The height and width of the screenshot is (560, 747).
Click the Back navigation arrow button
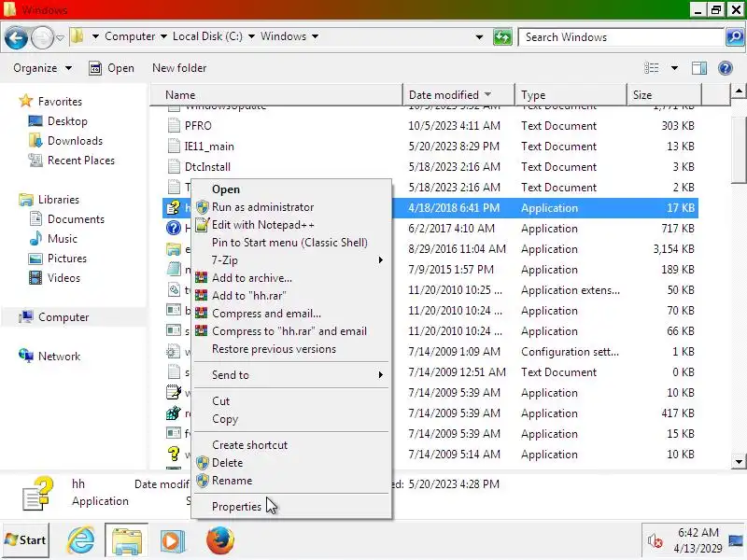(16, 37)
